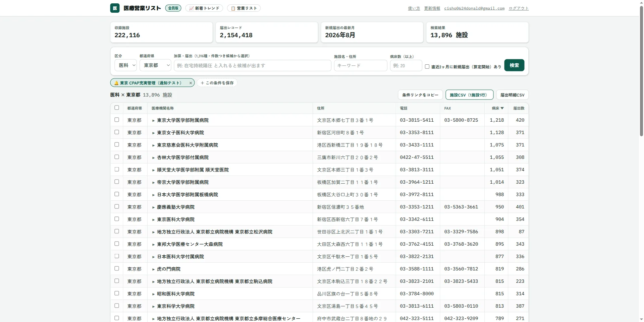Select checkbox for 慶應義塾大学病院 row
644x322 pixels.
[x=117, y=206]
